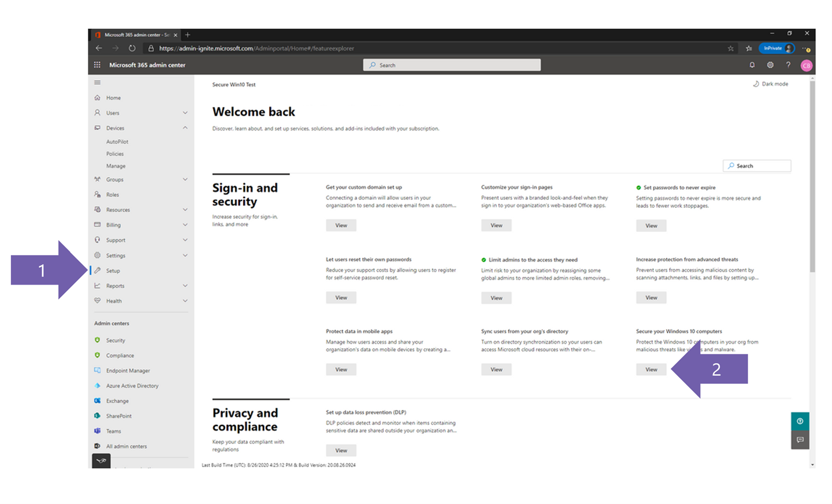Click the Groups icon in sidebar

(x=97, y=180)
